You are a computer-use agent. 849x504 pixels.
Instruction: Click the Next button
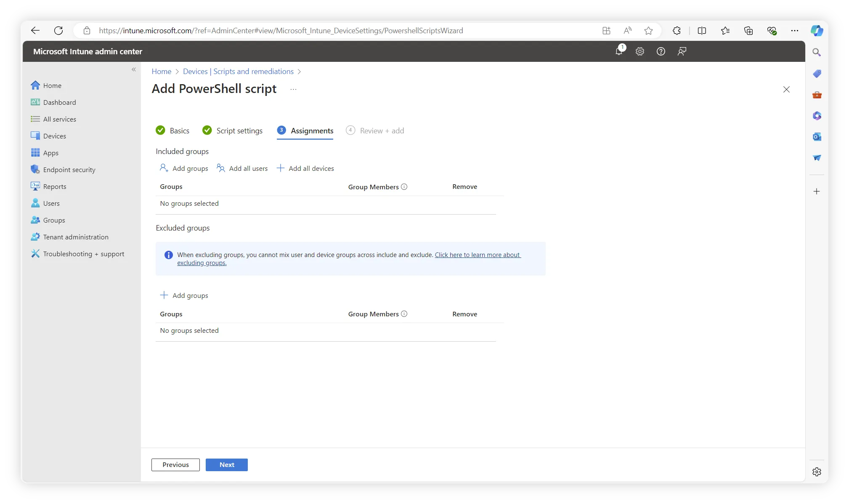tap(227, 464)
